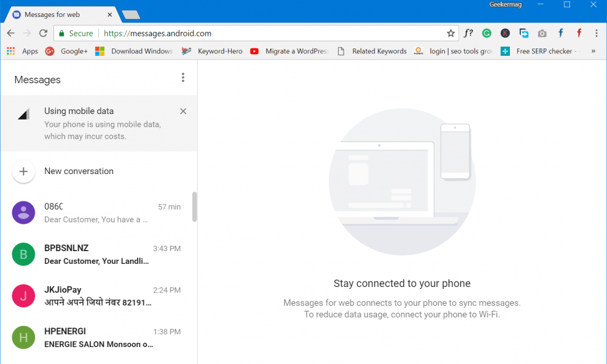Image resolution: width=607 pixels, height=364 pixels.
Task: Dismiss the Using mobile data notice
Action: pos(183,111)
